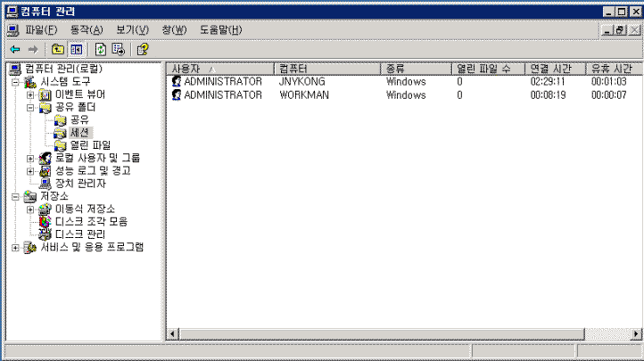Sort by the 사용자 column header
Viewport: 644px width, 361px height.
(220, 69)
